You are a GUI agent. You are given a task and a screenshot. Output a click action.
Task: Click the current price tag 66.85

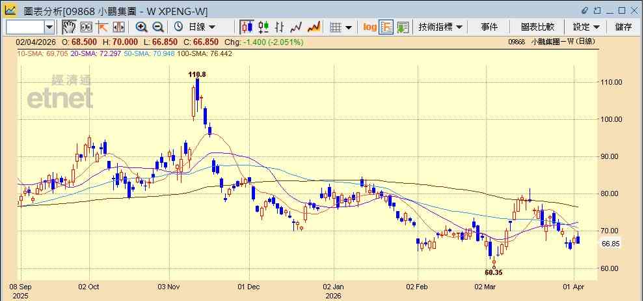point(611,244)
